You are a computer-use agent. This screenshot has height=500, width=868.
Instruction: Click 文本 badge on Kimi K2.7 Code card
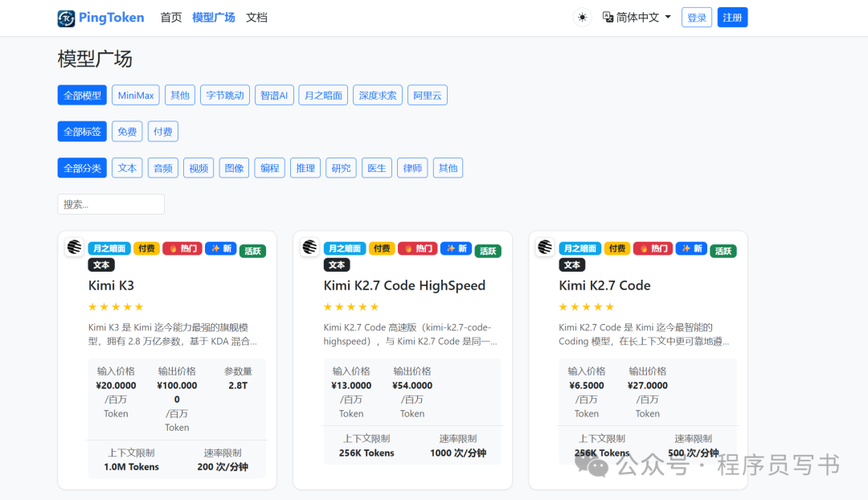tap(572, 265)
